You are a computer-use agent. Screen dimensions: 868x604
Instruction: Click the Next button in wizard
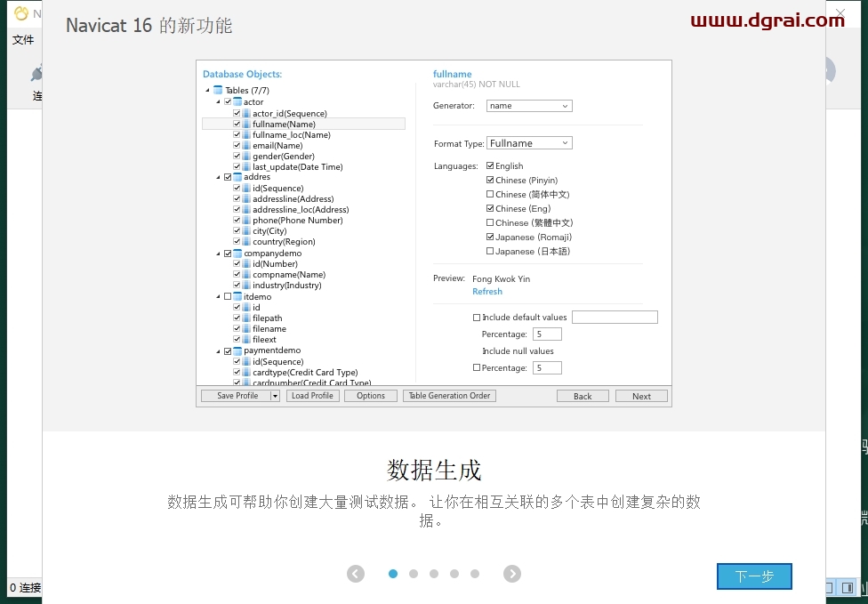coord(641,396)
